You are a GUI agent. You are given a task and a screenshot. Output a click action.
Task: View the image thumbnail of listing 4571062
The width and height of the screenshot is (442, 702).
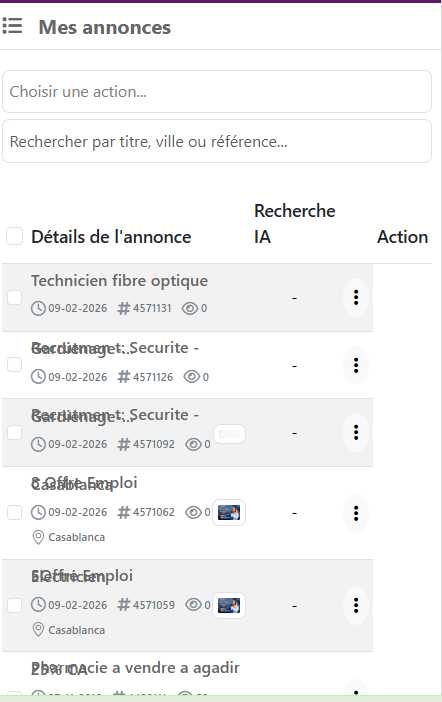coord(228,512)
